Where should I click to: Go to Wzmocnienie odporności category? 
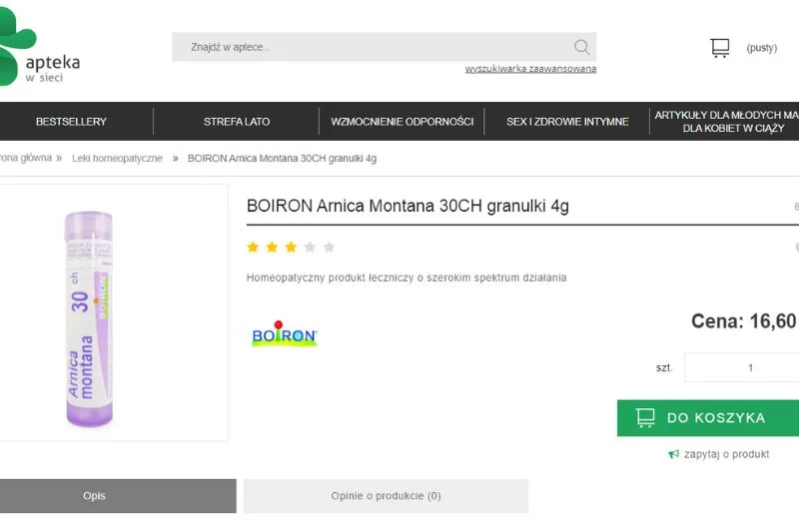[x=401, y=122]
